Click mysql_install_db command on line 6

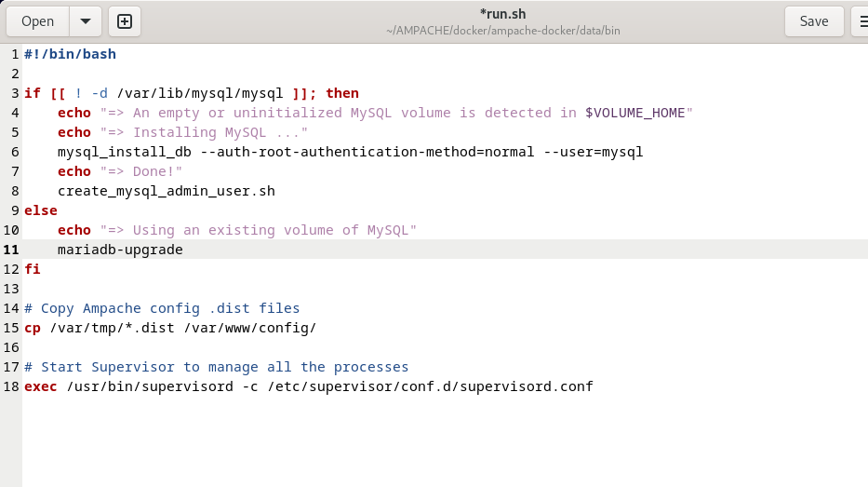[125, 152]
